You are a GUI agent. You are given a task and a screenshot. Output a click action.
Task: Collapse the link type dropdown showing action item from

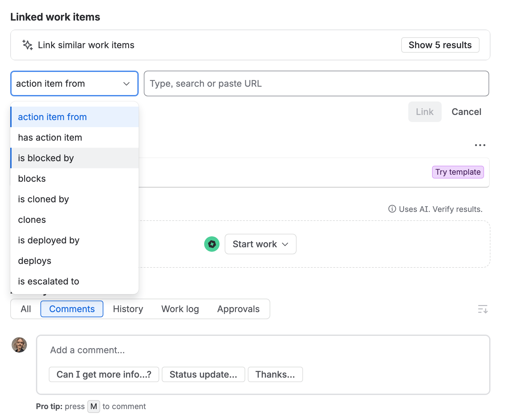coord(74,83)
